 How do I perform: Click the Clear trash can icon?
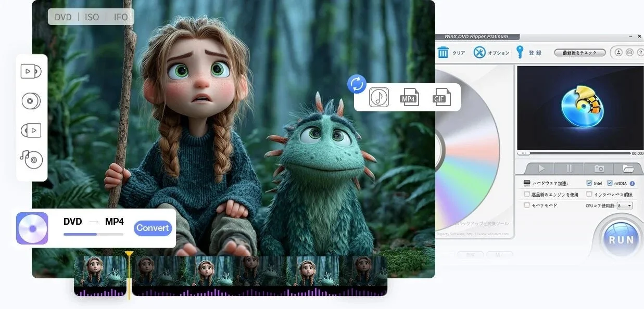(x=443, y=52)
